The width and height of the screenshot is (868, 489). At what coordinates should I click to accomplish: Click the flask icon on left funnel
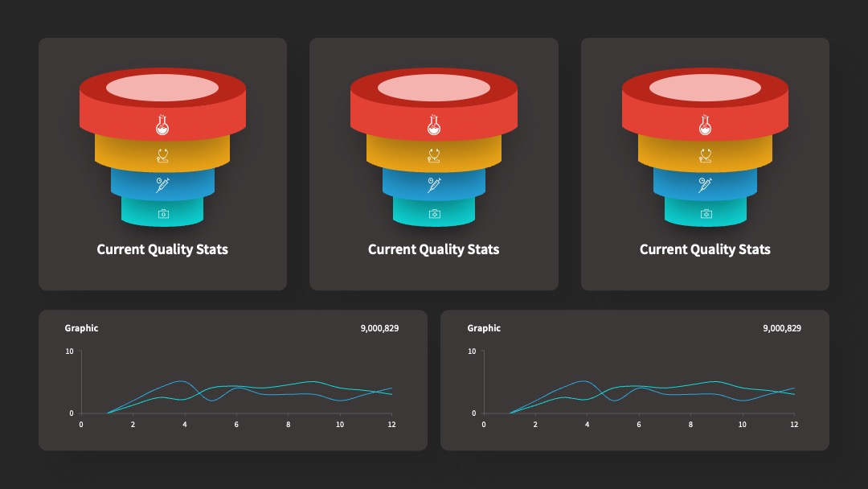coord(162,125)
